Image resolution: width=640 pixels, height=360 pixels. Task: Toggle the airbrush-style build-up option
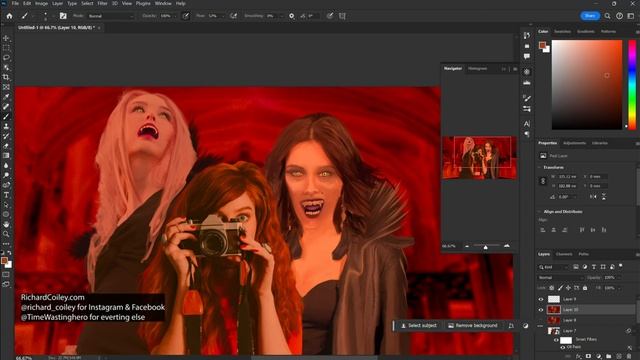(x=233, y=16)
